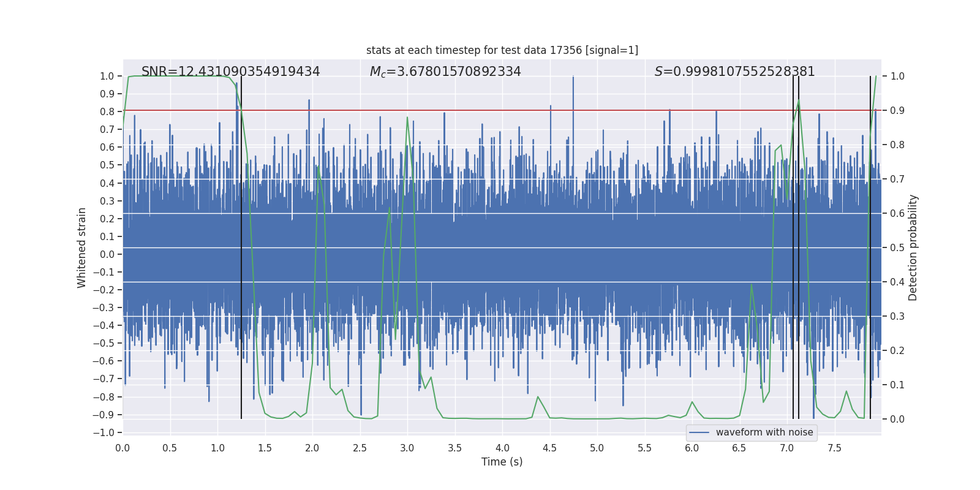980x490 pixels.
Task: Select tick 0.5 on the Time axis
Action: point(170,448)
